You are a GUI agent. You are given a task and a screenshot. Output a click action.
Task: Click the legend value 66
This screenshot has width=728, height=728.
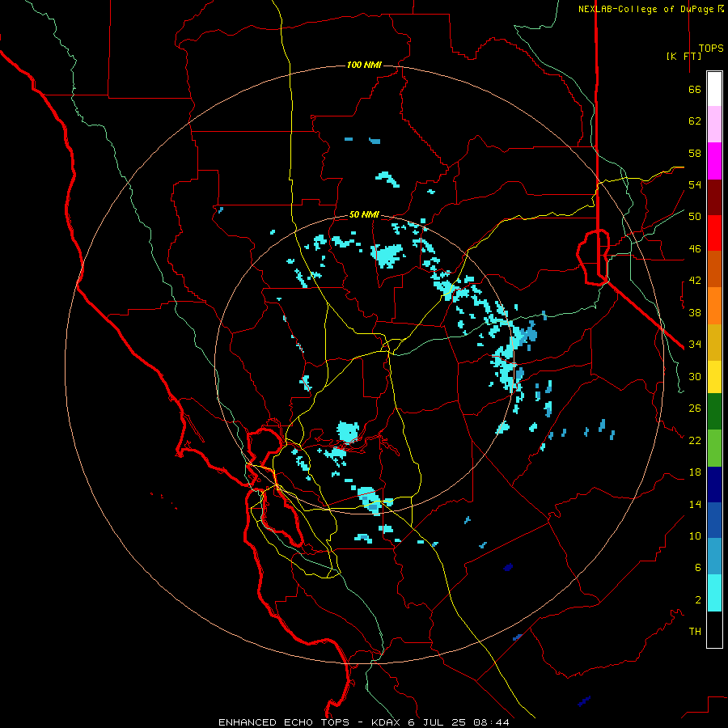(695, 89)
